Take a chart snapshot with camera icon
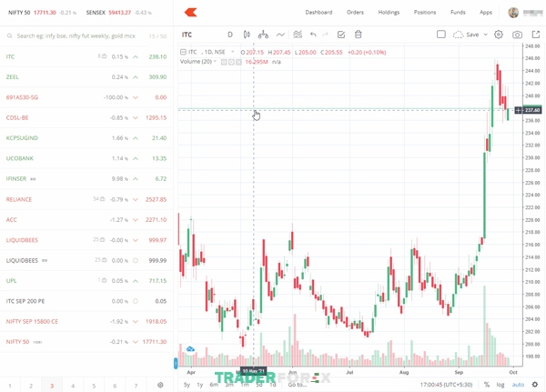 click(517, 35)
